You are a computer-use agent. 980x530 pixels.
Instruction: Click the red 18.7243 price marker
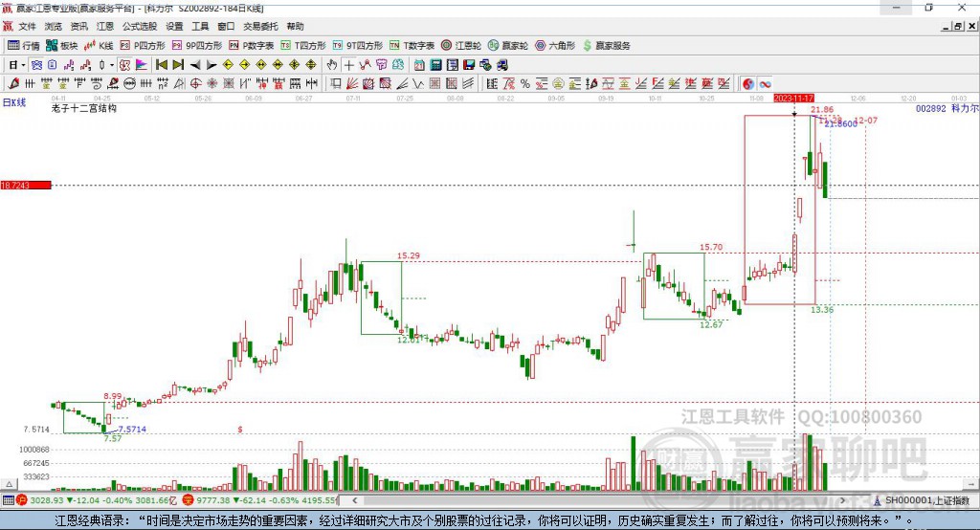(x=26, y=185)
